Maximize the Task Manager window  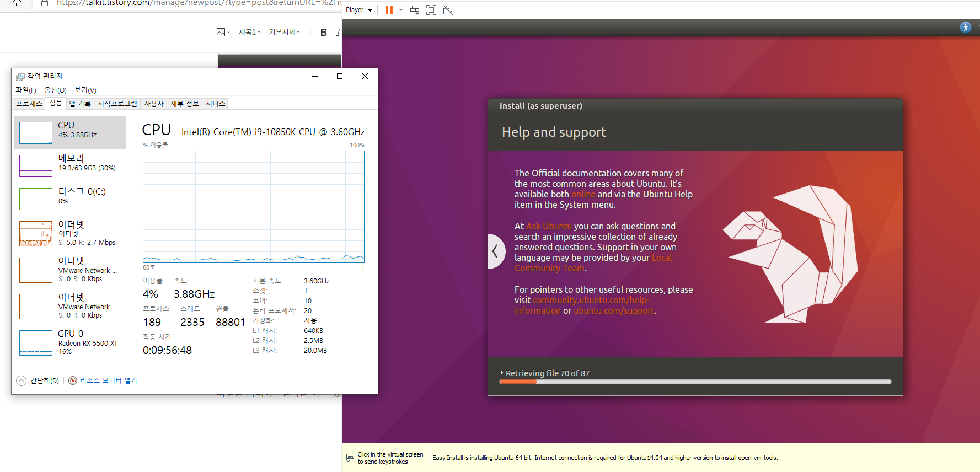pyautogui.click(x=340, y=76)
